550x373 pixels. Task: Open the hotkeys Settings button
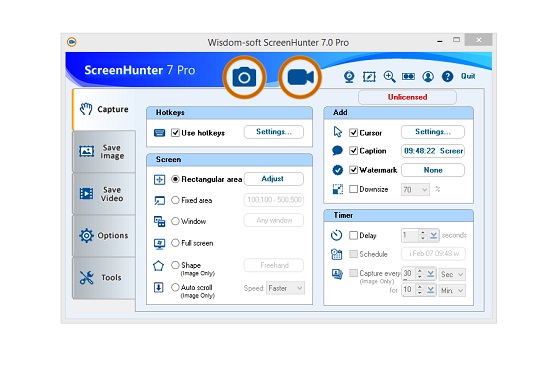pyautogui.click(x=274, y=132)
